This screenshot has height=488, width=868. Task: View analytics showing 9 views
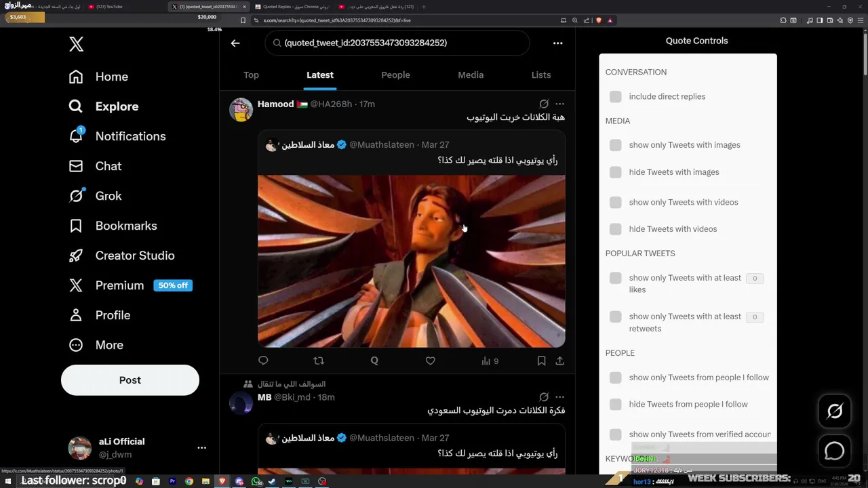pos(490,361)
